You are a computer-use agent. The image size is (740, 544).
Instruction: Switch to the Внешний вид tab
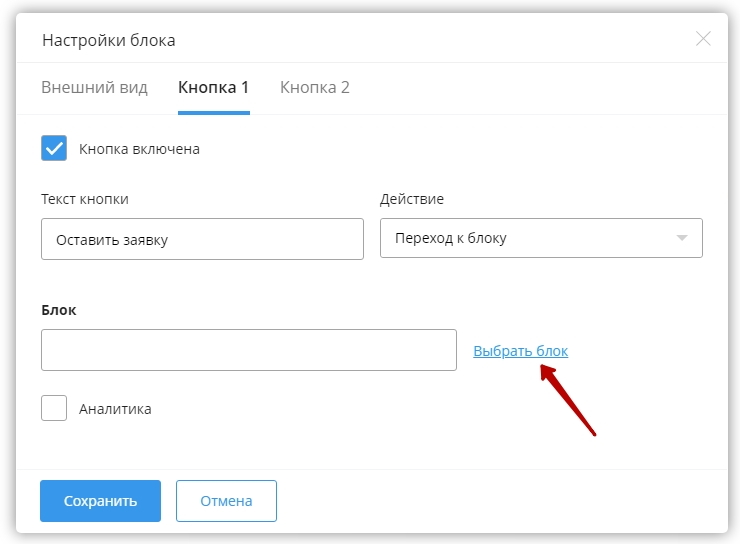(94, 87)
